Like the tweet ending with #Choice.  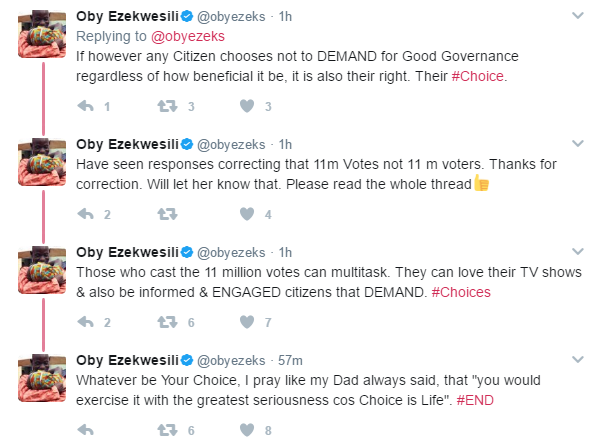pyautogui.click(x=247, y=106)
